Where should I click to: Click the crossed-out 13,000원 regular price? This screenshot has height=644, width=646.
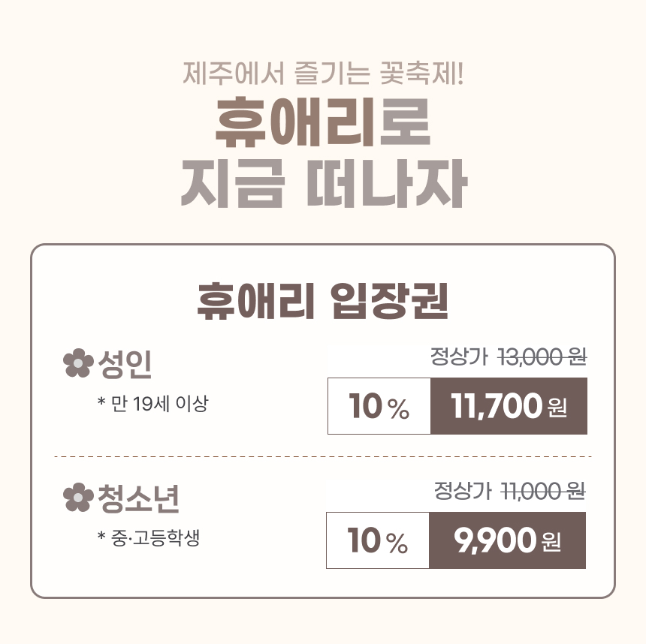click(x=542, y=357)
